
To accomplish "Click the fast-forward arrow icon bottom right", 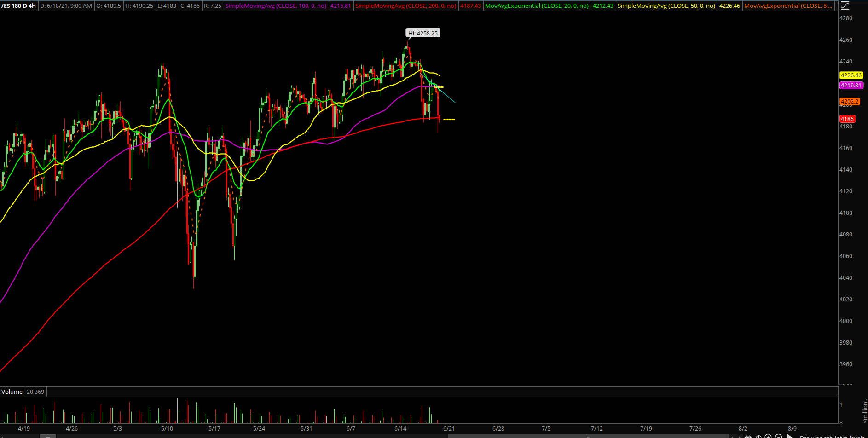I will (x=791, y=436).
